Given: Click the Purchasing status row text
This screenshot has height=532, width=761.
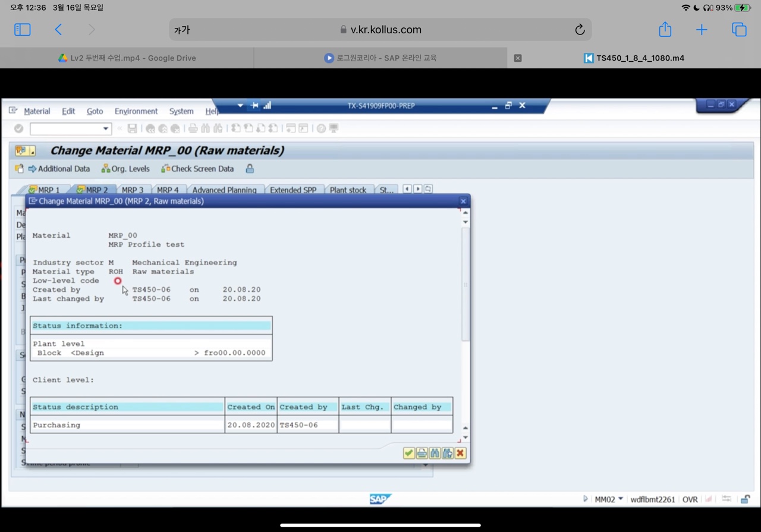Looking at the screenshot, I should tap(56, 425).
